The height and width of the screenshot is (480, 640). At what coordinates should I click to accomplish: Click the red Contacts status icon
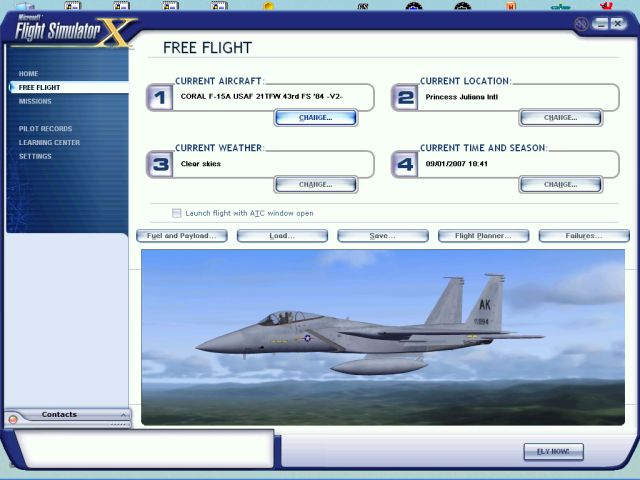pos(13,420)
